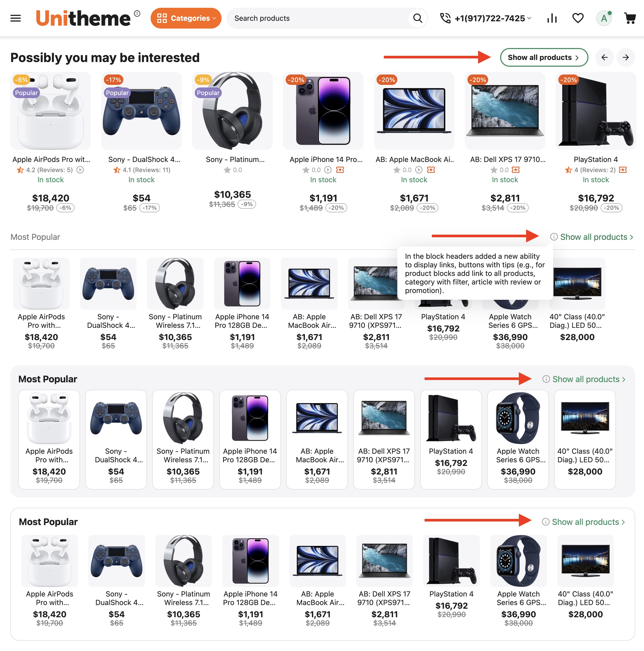Open the wishlist heart icon

pos(578,18)
